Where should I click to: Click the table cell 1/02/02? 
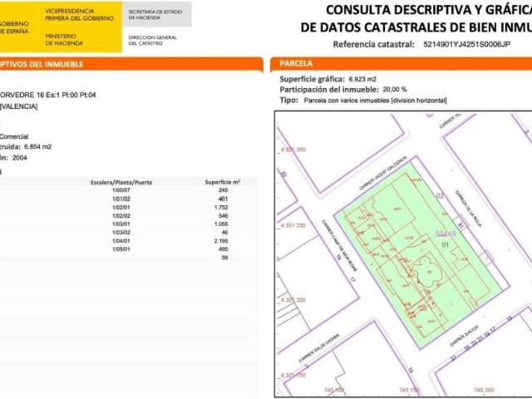(121, 216)
